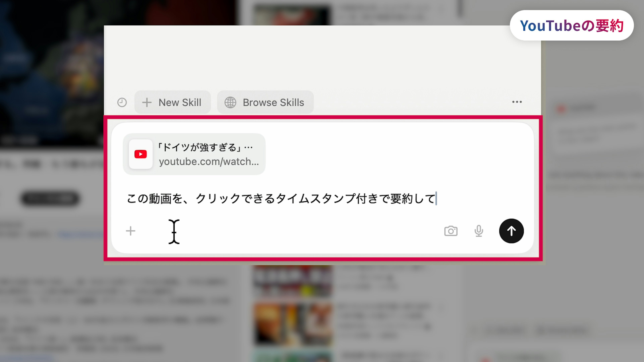Viewport: 644px width, 362px height.
Task: Click the New Skill button
Action: 173,102
